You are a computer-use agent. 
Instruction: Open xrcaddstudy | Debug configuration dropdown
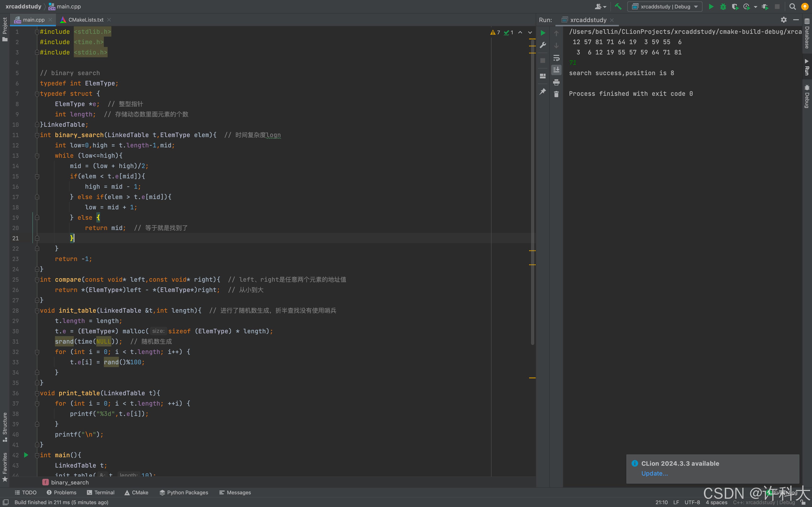665,6
